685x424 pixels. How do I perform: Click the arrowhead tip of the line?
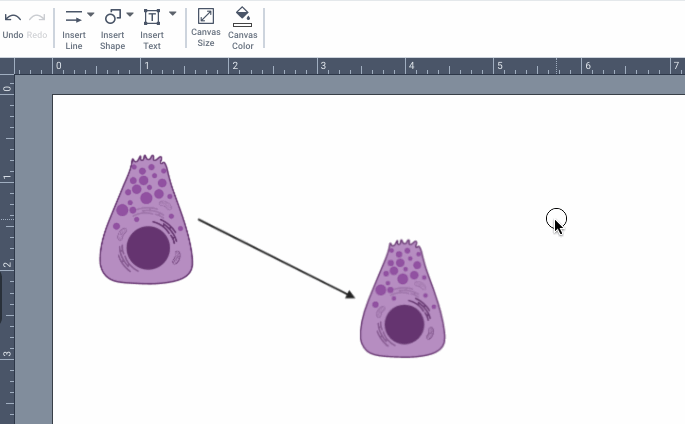point(352,296)
